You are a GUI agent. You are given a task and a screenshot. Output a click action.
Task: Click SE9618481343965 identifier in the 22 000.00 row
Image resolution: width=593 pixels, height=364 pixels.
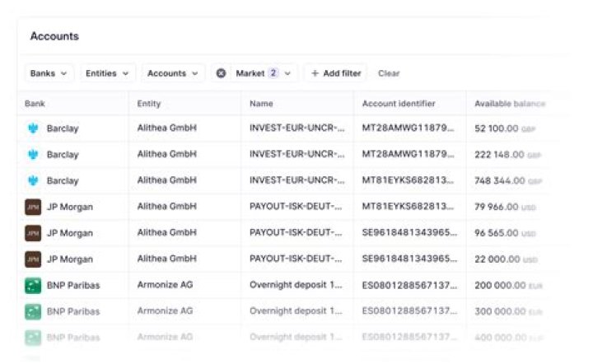click(409, 259)
